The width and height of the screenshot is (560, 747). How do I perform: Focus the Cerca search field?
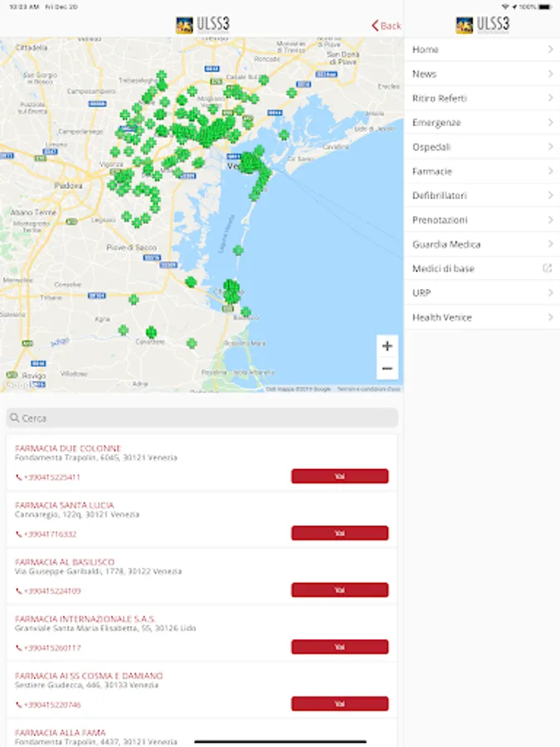(x=202, y=417)
